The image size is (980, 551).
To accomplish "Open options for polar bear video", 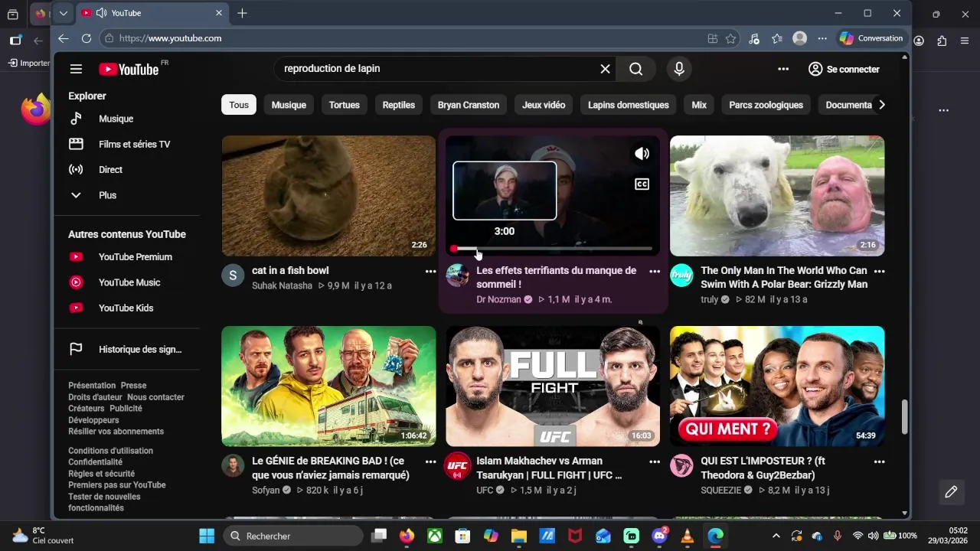I will [879, 271].
